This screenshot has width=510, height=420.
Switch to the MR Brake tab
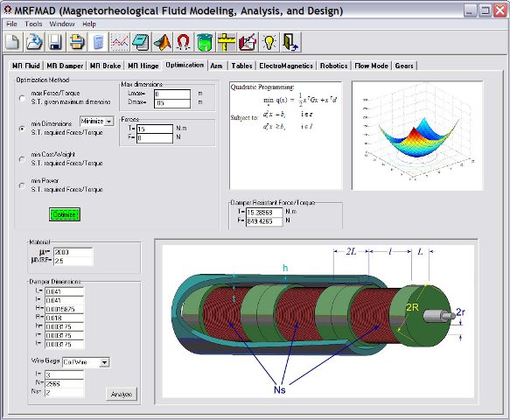(x=105, y=66)
